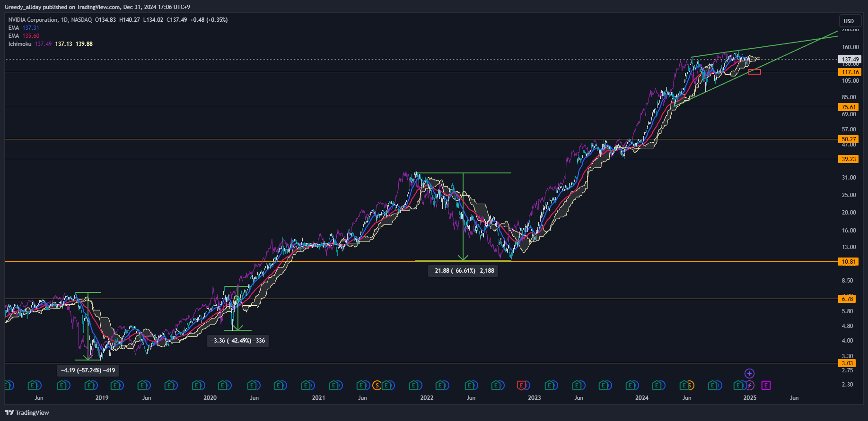This screenshot has width=868, height=421.
Task: Click the H140.27 high value in legend
Action: point(130,20)
